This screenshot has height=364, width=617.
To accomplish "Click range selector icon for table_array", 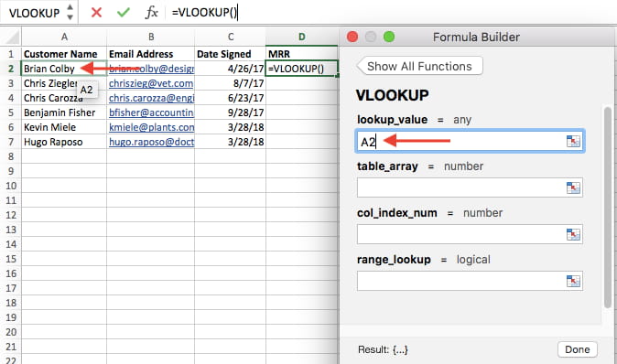I will click(573, 187).
